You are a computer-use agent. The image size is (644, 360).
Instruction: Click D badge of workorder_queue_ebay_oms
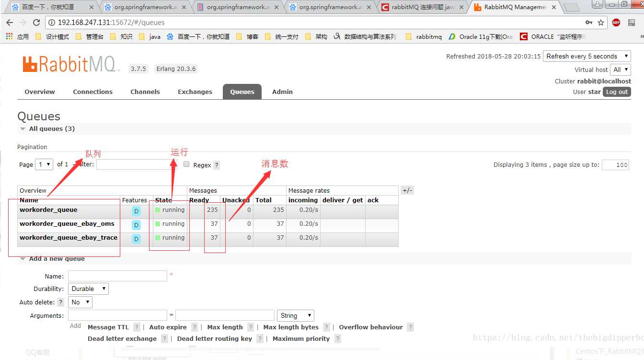[x=136, y=225]
